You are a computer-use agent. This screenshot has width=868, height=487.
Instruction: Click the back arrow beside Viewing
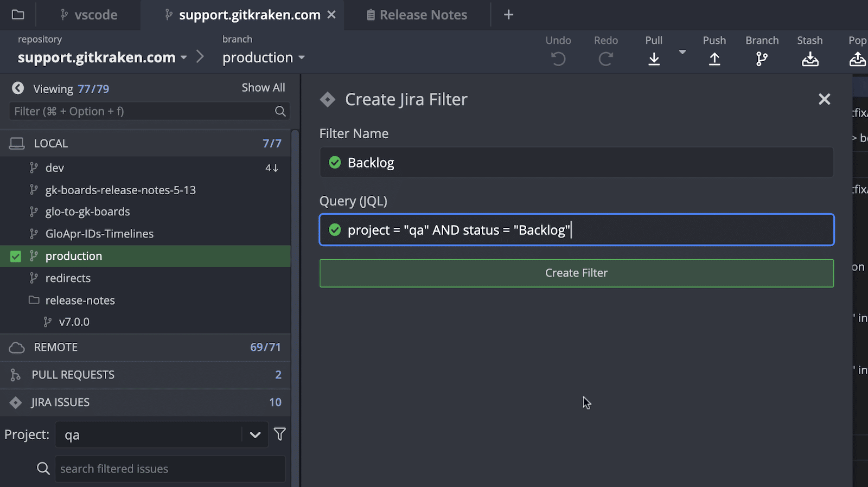pos(18,88)
